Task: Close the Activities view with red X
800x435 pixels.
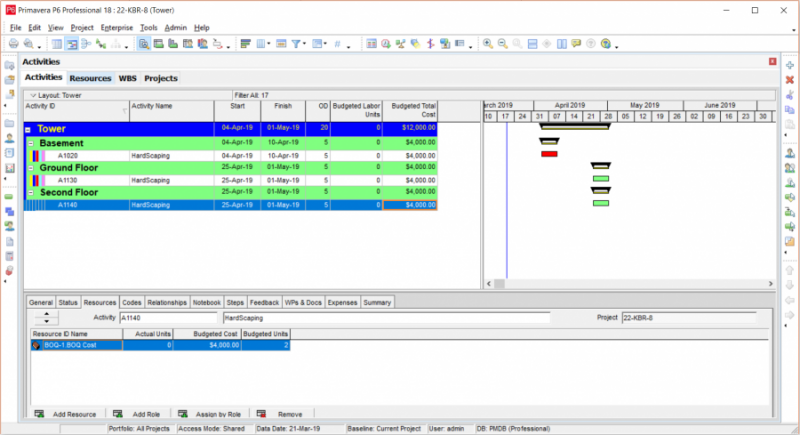Action: [x=772, y=61]
